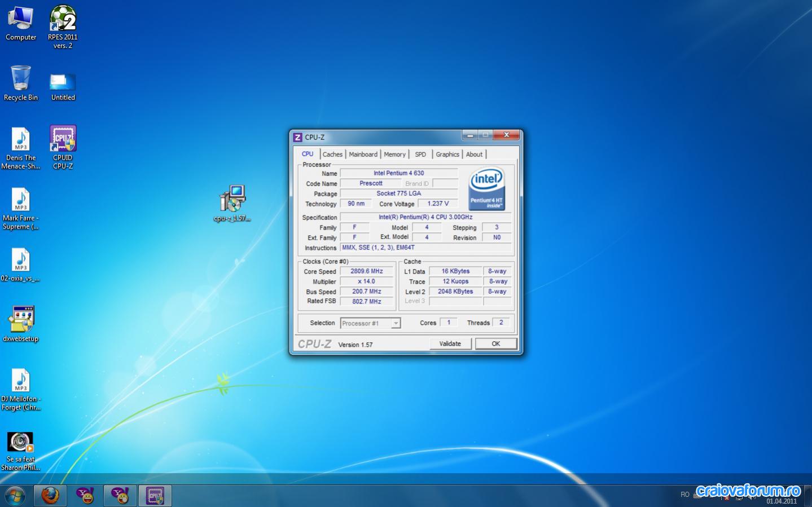Switch to the Caches tab

coord(332,155)
